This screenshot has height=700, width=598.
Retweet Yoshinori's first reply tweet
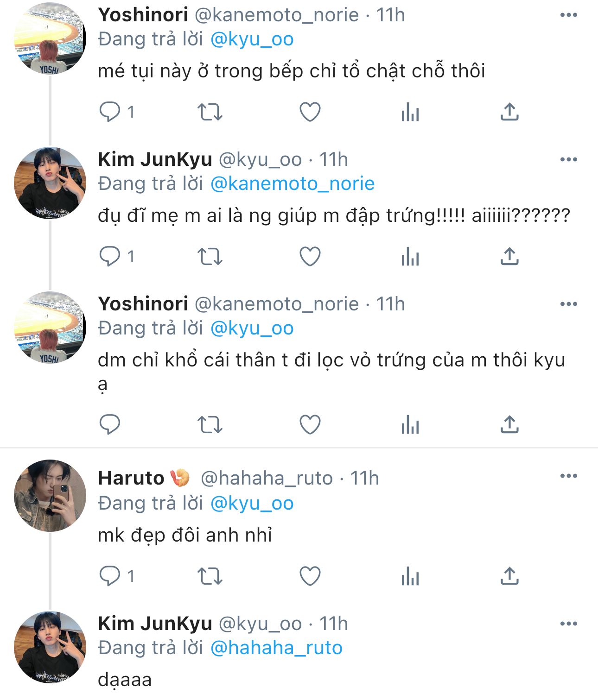[210, 112]
